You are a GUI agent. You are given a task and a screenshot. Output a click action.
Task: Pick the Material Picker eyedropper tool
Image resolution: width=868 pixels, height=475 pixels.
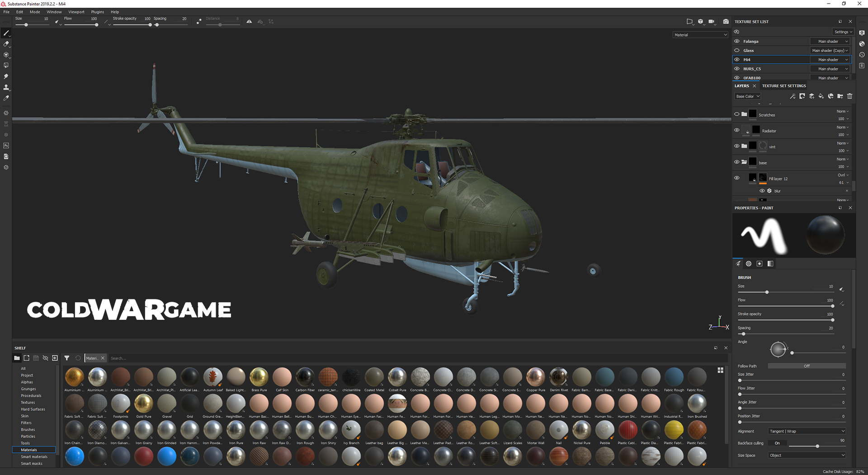pos(6,98)
